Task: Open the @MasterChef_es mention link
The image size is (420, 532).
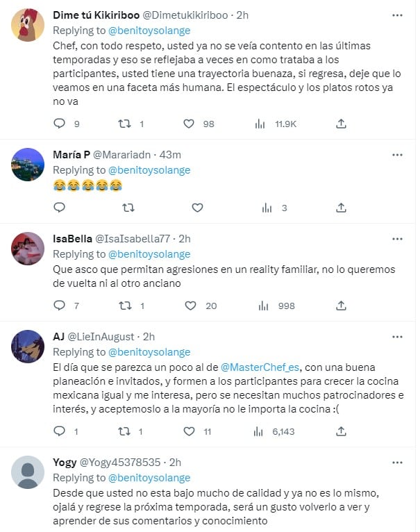Action: 260,365
